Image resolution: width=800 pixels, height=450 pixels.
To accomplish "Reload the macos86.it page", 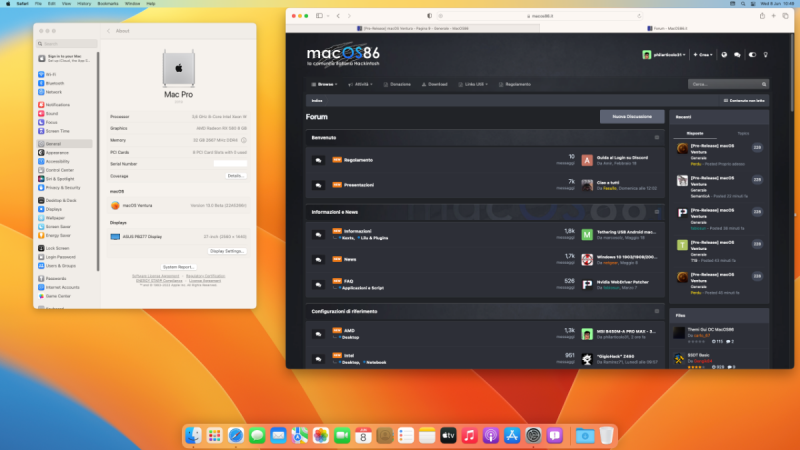I will (x=639, y=16).
